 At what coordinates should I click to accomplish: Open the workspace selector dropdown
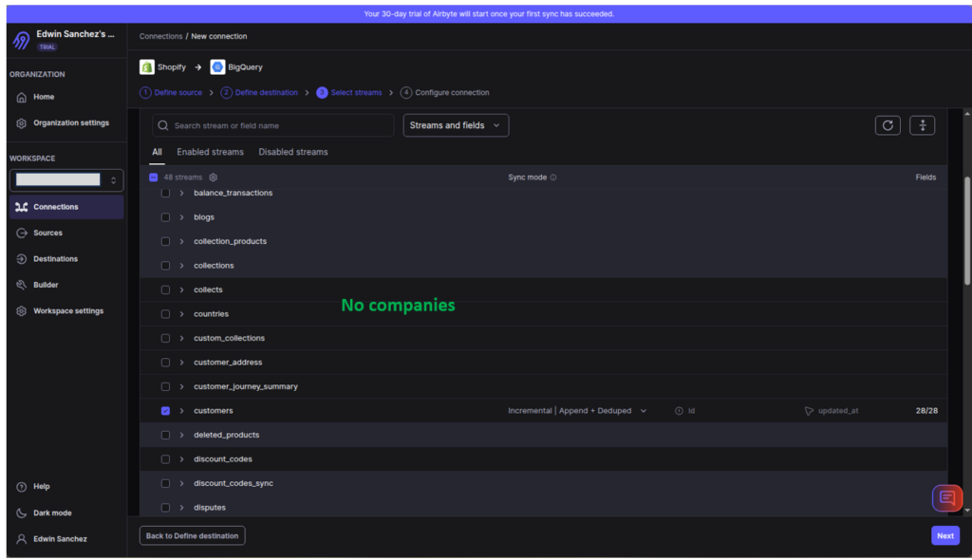(66, 179)
